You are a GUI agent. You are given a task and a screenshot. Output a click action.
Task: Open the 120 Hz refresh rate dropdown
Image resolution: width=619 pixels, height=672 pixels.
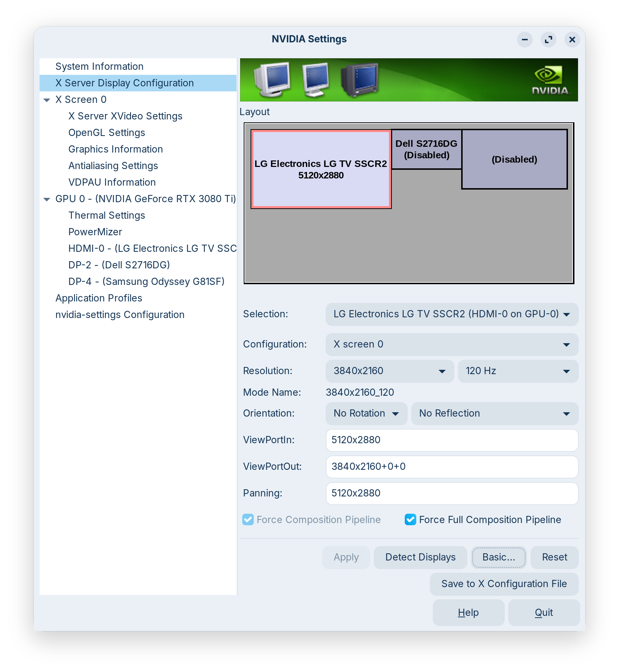click(518, 371)
